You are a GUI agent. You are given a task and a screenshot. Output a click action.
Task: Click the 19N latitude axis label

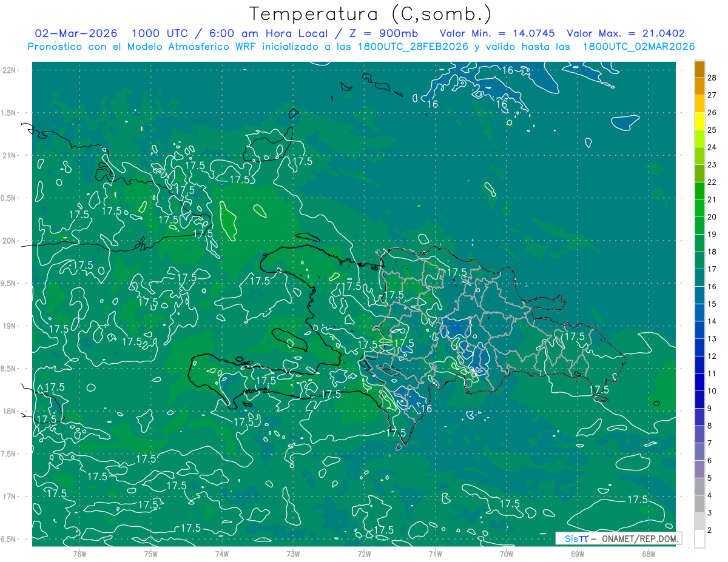[10, 326]
